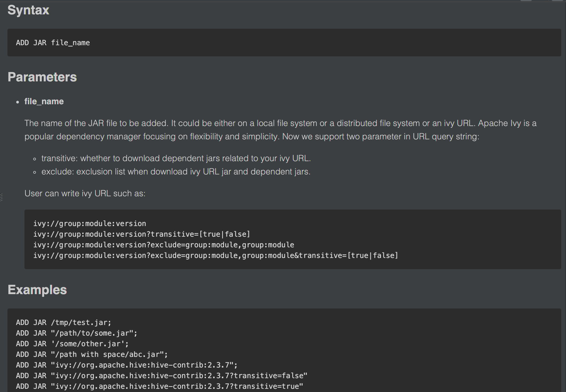Click the left-edge dotted splitter drag handle
Viewport: 566px width, 392px height.
pyautogui.click(x=1, y=197)
